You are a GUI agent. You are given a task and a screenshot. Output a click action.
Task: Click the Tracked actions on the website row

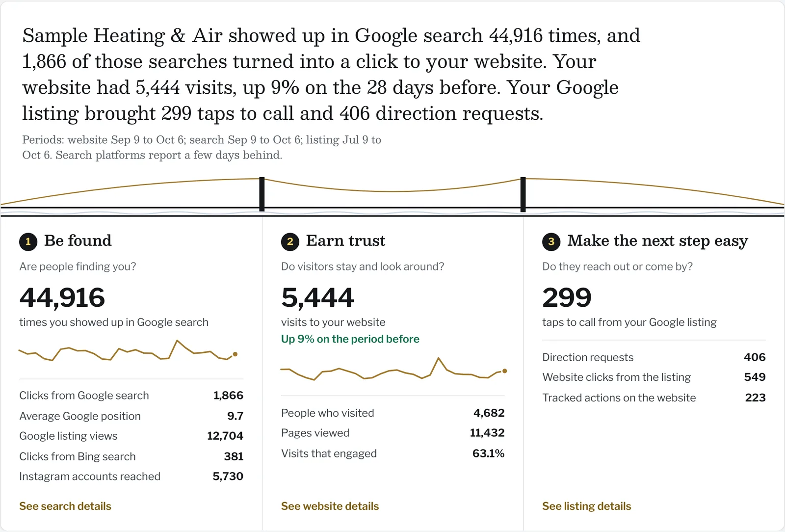(654, 398)
